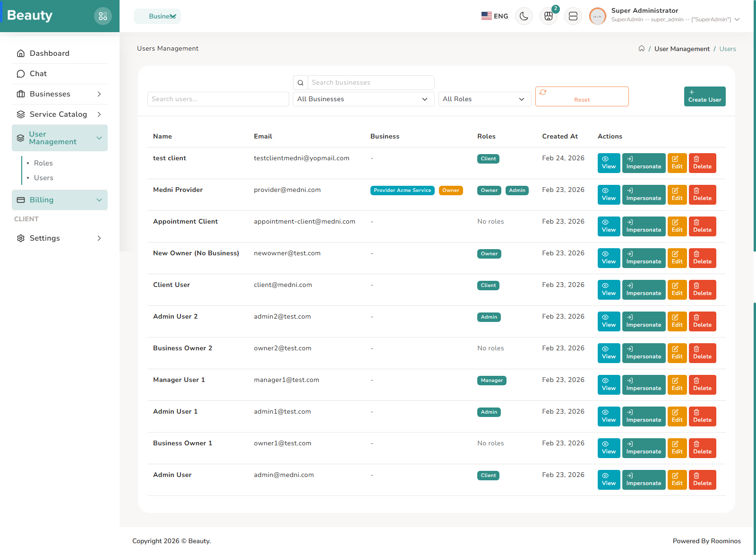Expand the Service Catalog sidebar menu
The image size is (756, 555).
click(x=58, y=114)
